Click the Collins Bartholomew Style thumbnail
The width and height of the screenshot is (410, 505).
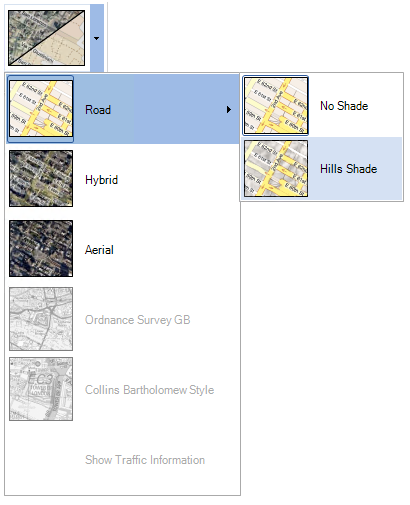(41, 389)
